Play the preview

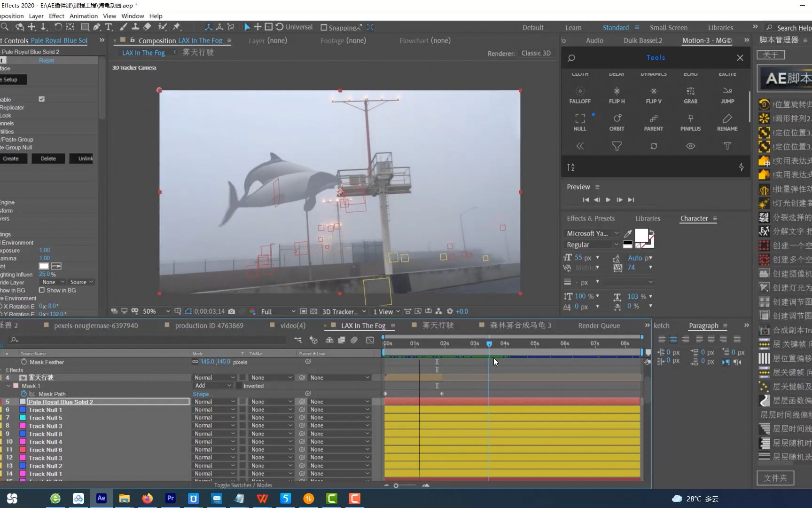pos(608,200)
